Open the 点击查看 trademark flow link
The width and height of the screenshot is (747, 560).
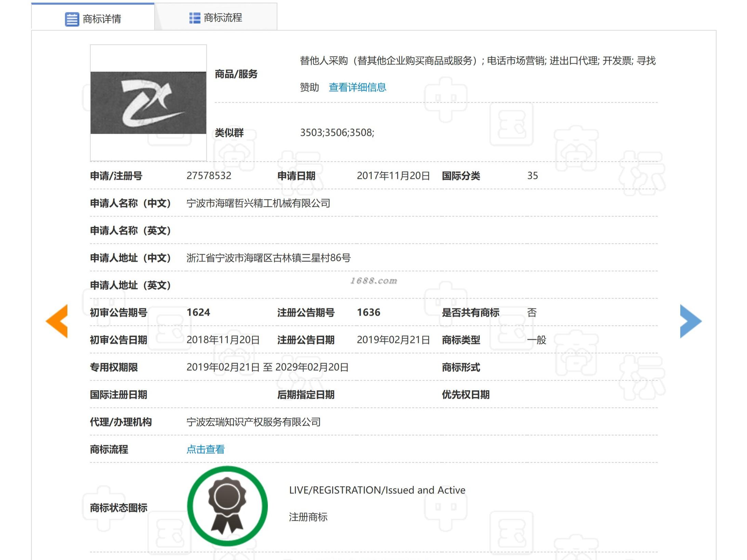206,449
